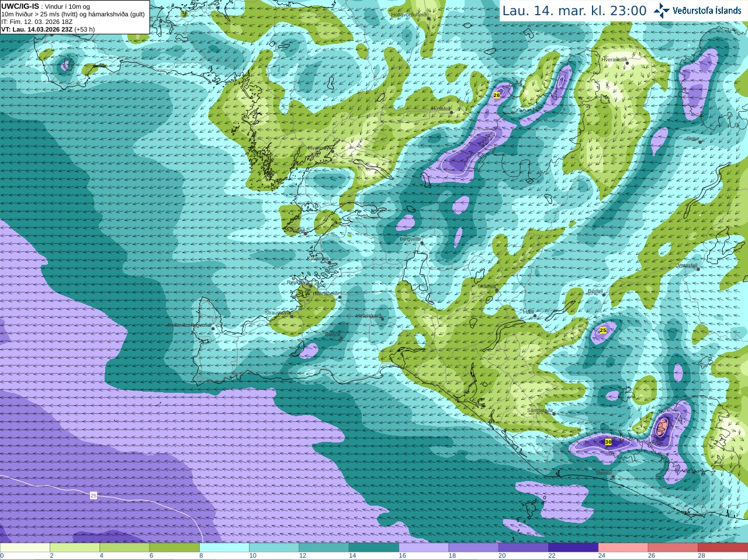Click the white 25 contour label over the sea
The image size is (748, 560).
coord(93,495)
